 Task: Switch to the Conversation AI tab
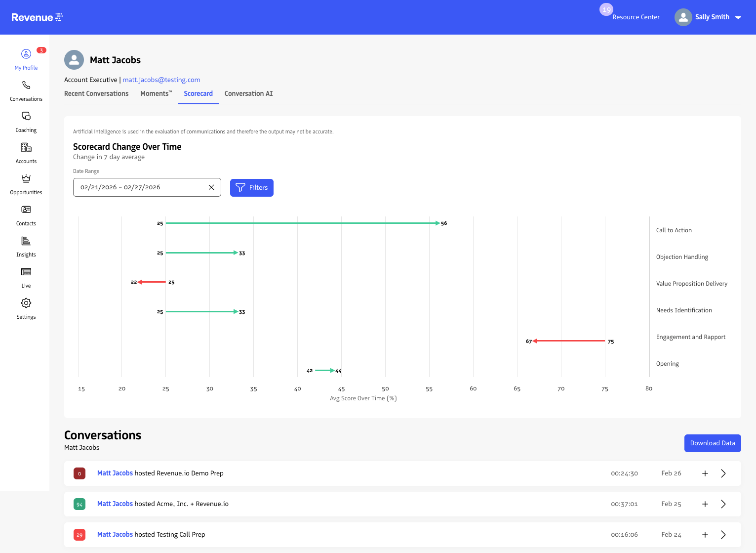248,93
